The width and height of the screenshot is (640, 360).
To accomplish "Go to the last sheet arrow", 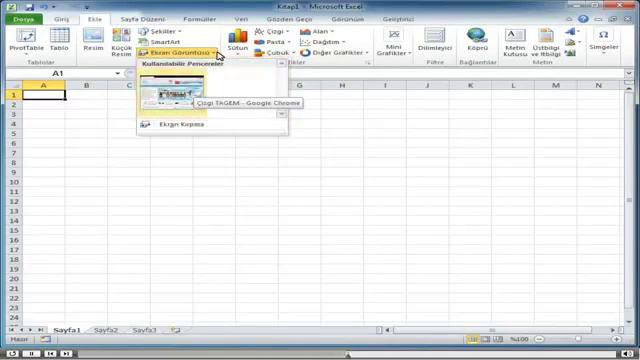I will click(40, 330).
